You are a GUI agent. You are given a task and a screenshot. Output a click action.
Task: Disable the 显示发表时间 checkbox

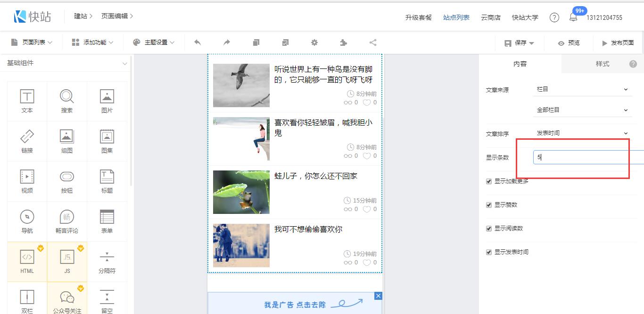tap(489, 252)
